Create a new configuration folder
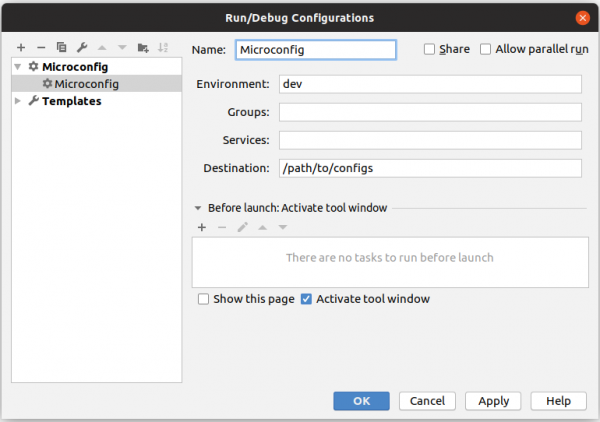This screenshot has width=600, height=422. [x=142, y=47]
